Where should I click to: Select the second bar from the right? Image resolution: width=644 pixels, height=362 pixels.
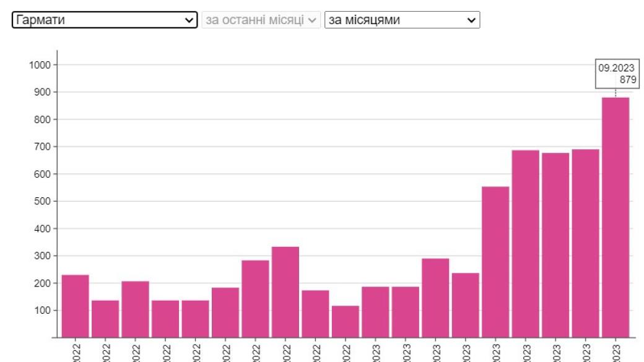pos(585,243)
